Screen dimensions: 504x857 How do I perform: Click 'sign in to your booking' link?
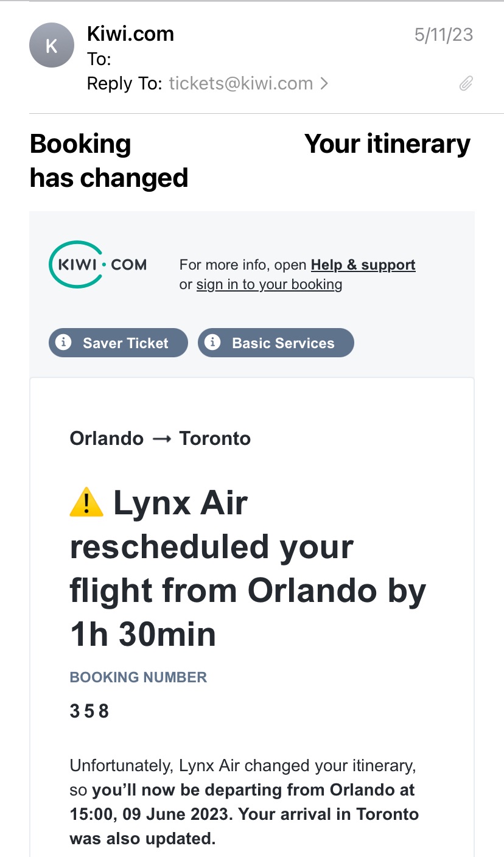269,284
